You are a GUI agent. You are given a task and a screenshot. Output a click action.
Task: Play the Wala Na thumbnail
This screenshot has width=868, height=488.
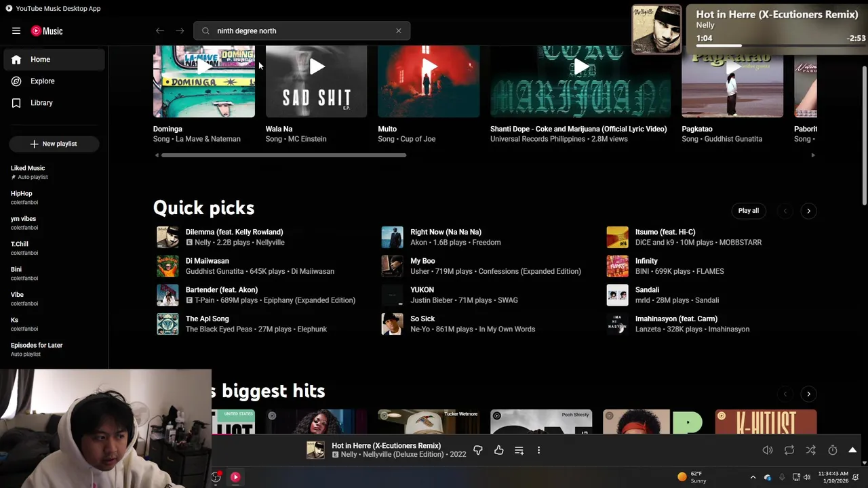(x=317, y=81)
